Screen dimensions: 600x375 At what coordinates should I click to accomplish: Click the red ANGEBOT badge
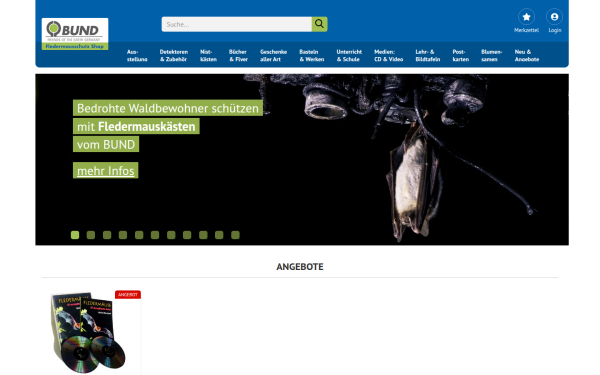(128, 295)
